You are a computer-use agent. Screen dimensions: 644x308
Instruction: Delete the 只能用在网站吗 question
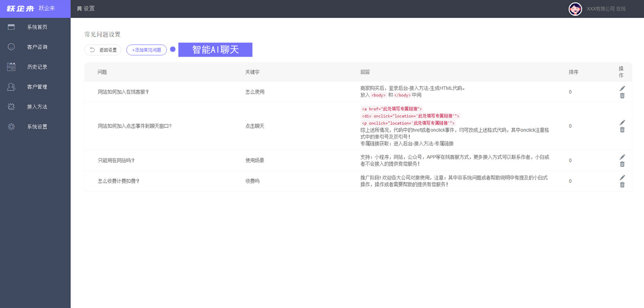[x=622, y=164]
